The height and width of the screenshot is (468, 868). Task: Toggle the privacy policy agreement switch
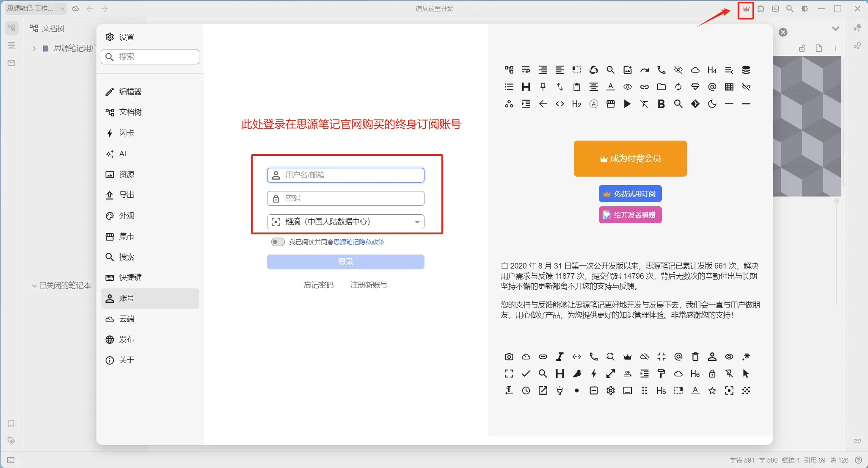(278, 242)
